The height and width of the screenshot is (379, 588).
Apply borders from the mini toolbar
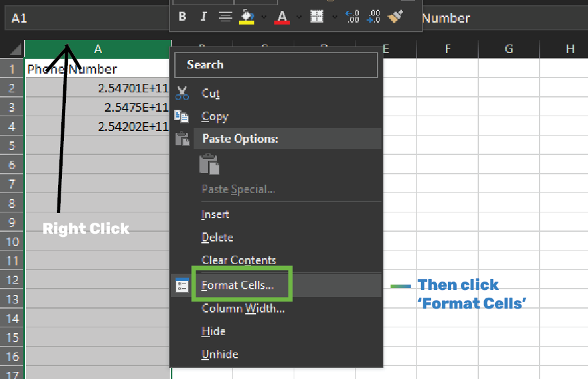(317, 17)
